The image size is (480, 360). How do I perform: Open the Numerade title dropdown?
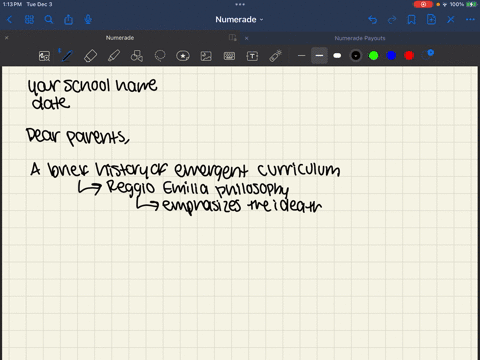pos(239,20)
